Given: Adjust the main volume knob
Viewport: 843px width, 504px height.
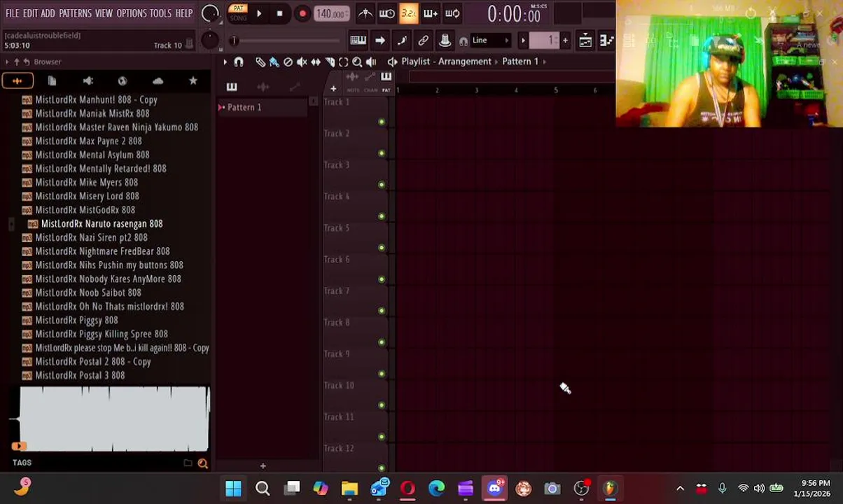Looking at the screenshot, I should tap(209, 13).
